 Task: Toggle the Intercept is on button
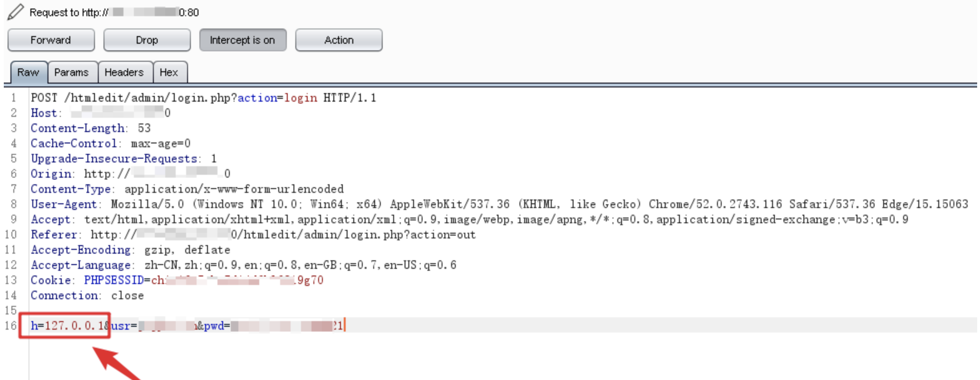click(x=243, y=40)
